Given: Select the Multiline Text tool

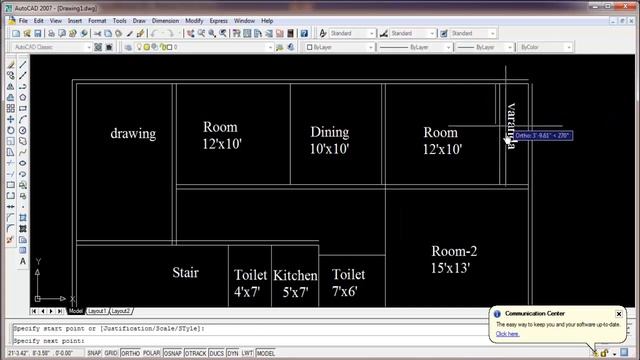Looking at the screenshot, I should 23,261.
